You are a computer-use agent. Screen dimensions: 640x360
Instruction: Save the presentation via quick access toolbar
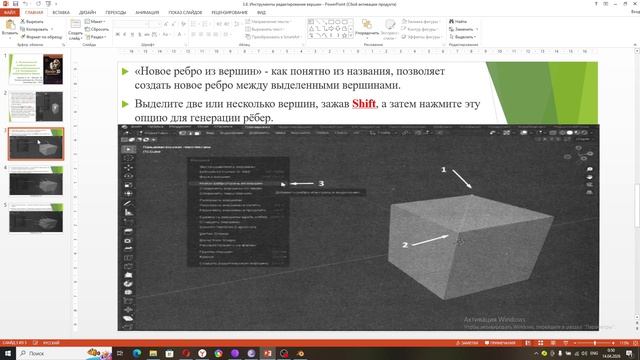click(16, 4)
